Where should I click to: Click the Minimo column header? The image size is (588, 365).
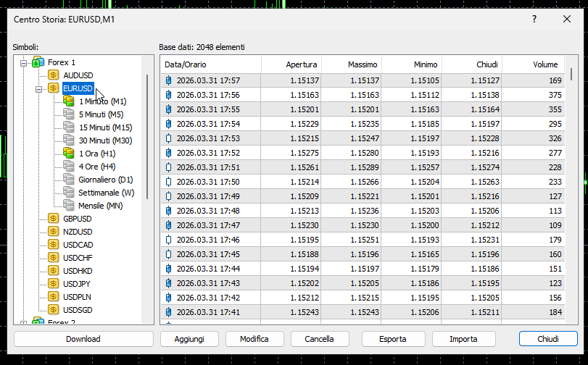[x=412, y=64]
